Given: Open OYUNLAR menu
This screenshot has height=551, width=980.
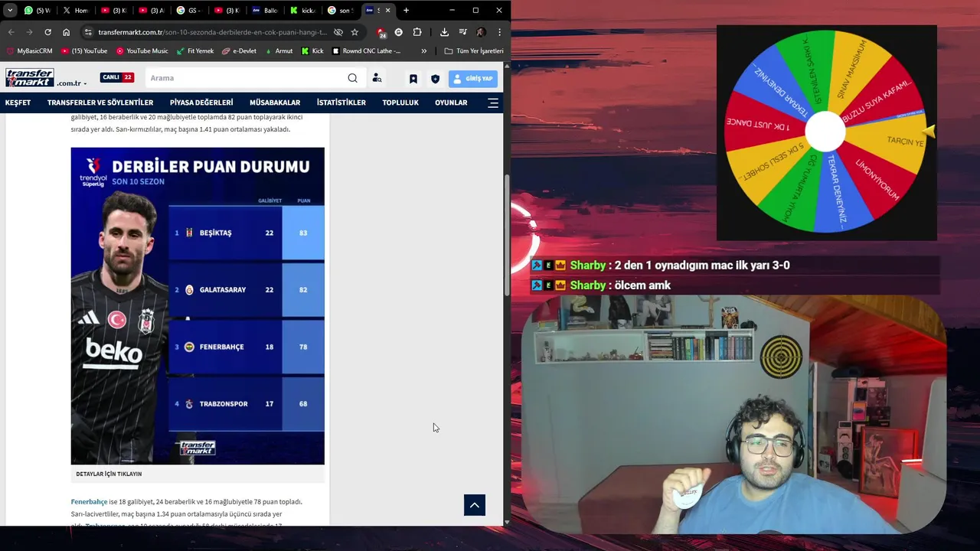Looking at the screenshot, I should (451, 103).
